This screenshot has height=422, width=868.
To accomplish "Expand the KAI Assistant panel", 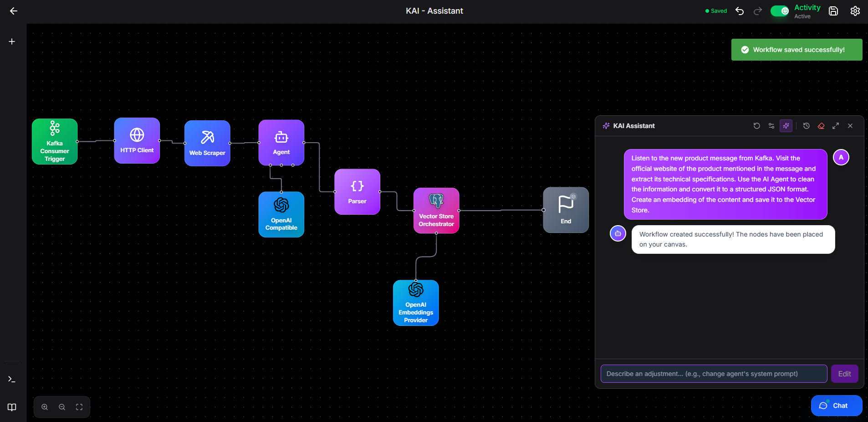I will coord(836,126).
